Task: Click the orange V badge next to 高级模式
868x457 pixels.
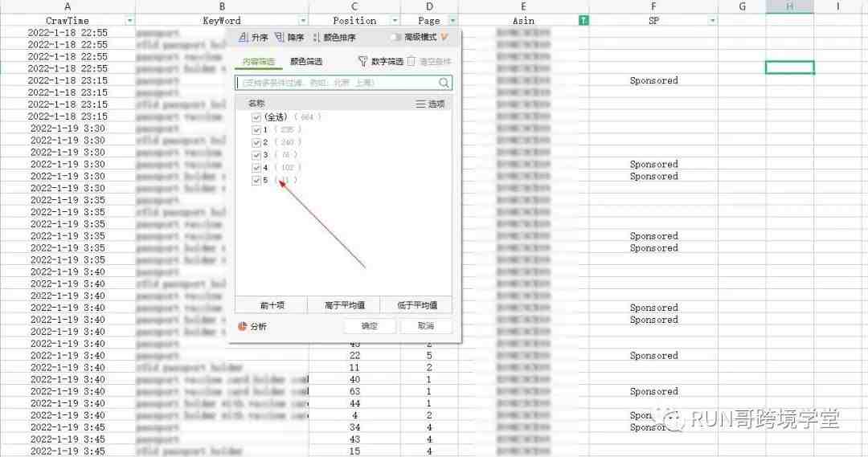Action: click(x=444, y=37)
